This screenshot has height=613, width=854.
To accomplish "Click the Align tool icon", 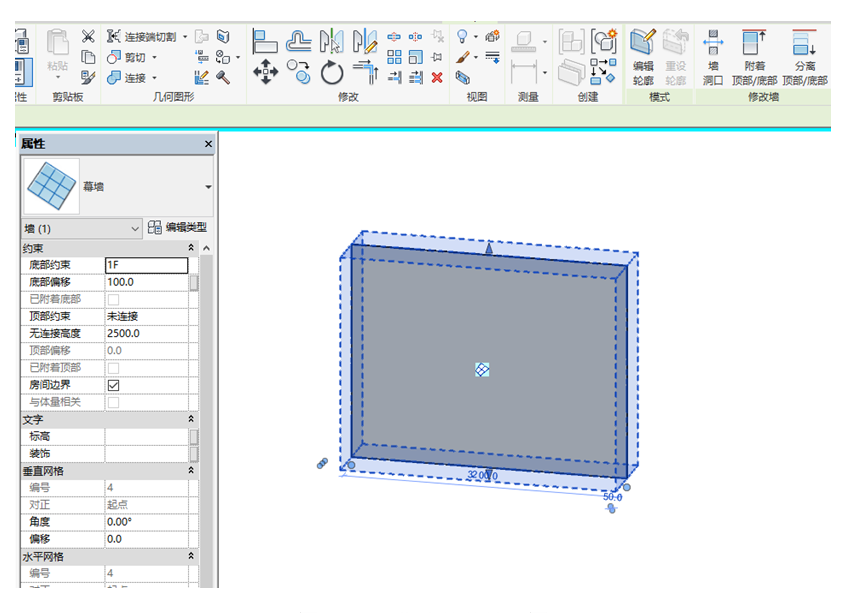I will [x=265, y=40].
